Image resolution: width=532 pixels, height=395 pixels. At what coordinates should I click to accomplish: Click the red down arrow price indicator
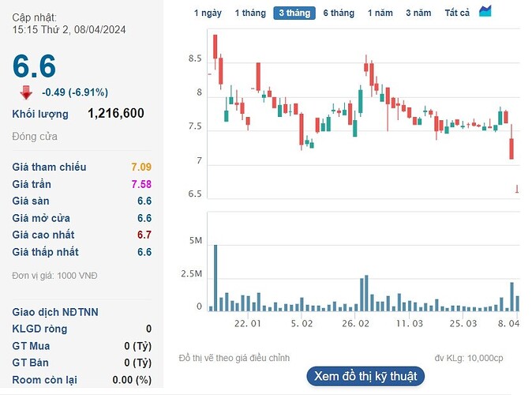[x=26, y=92]
